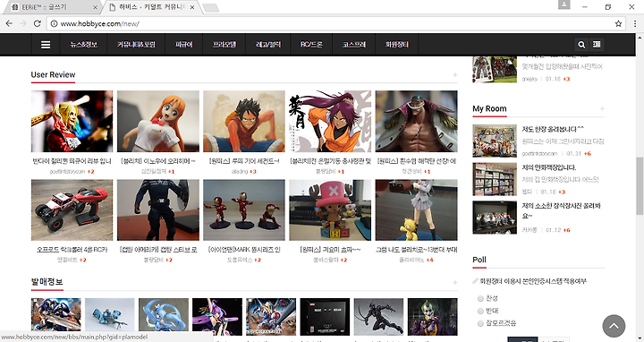This screenshot has width=644, height=342.
Task: Open the site search magnifier icon
Action: tap(581, 45)
